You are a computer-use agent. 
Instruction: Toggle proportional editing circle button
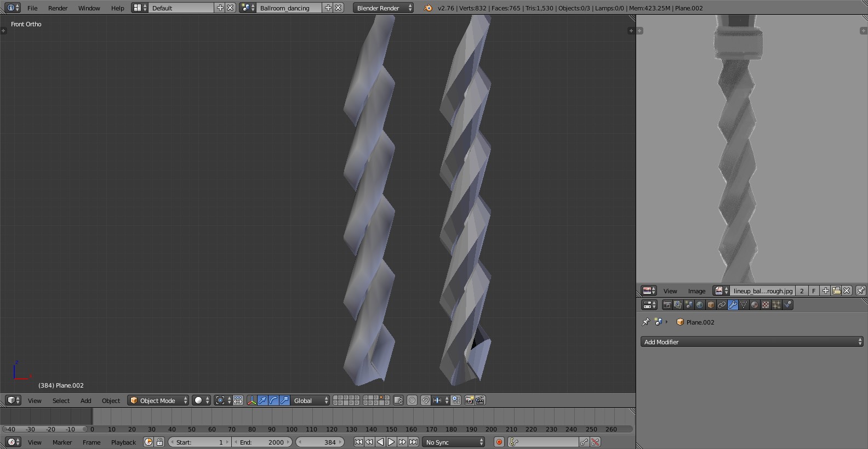click(412, 400)
